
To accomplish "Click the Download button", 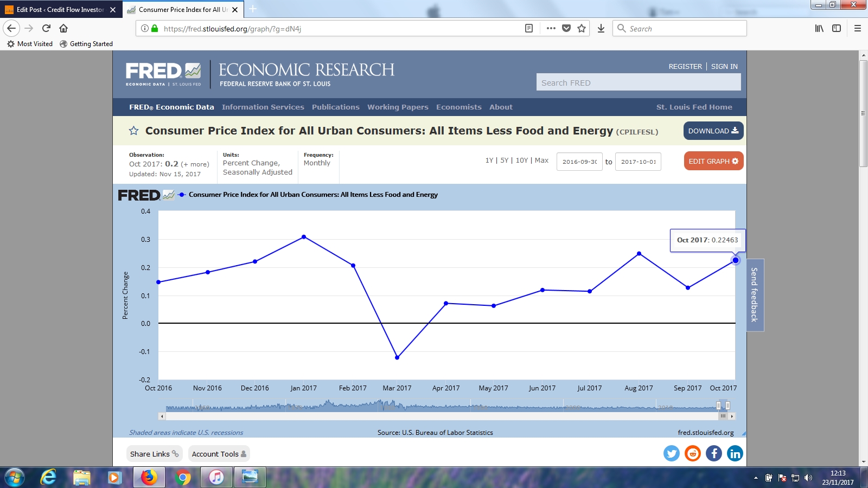I will pyautogui.click(x=713, y=131).
